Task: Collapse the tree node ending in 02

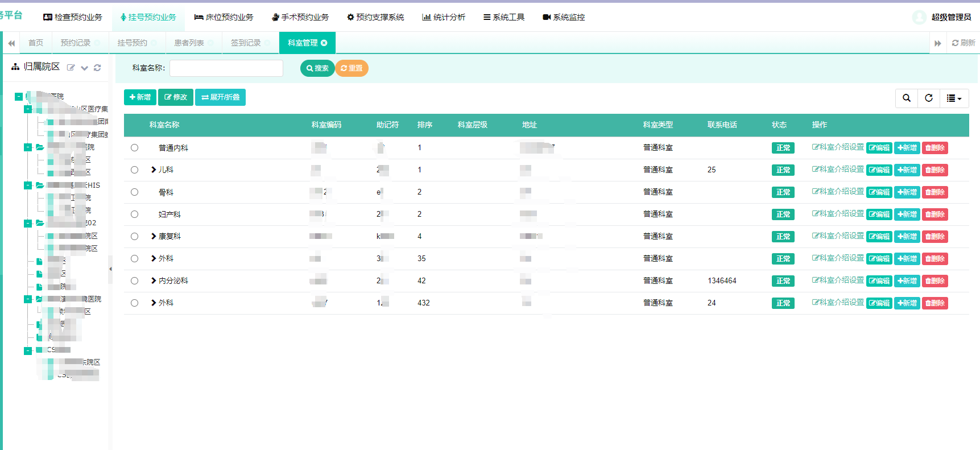Action: (x=27, y=224)
